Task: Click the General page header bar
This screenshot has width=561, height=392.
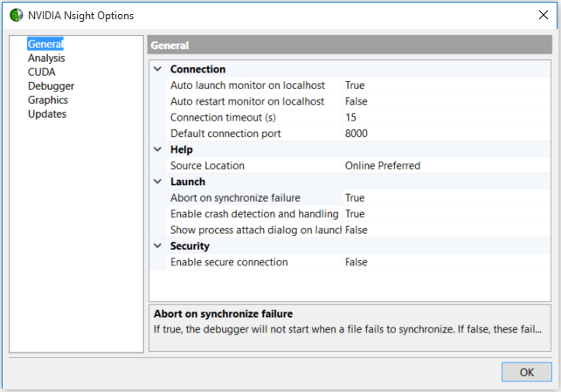Action: point(350,45)
